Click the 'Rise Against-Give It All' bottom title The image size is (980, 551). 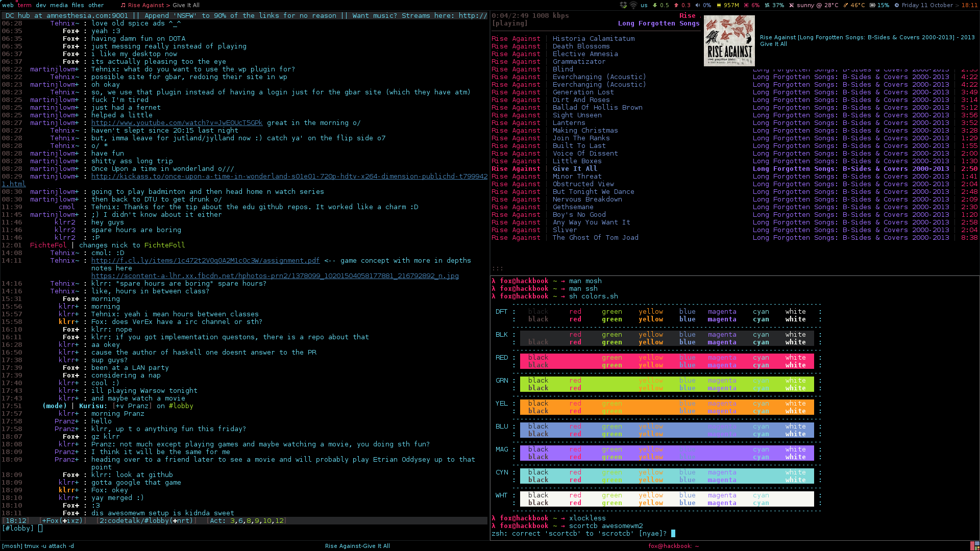[357, 546]
